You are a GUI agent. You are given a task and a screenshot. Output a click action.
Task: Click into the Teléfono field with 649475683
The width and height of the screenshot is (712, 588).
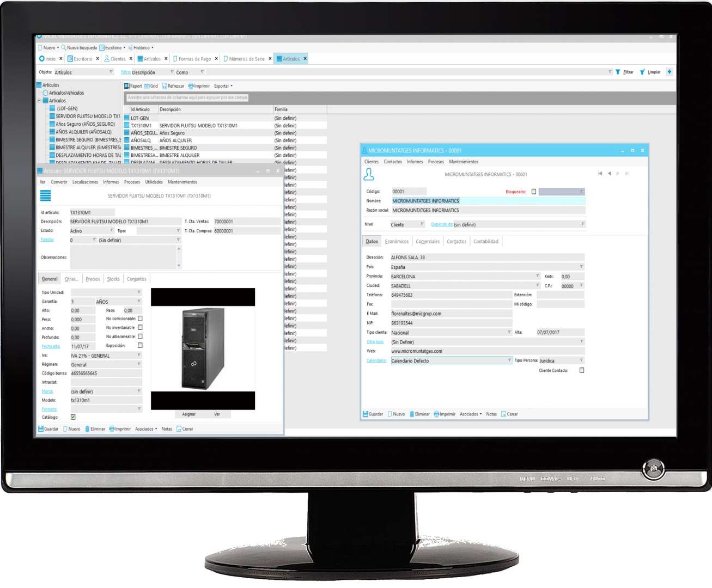click(x=451, y=295)
